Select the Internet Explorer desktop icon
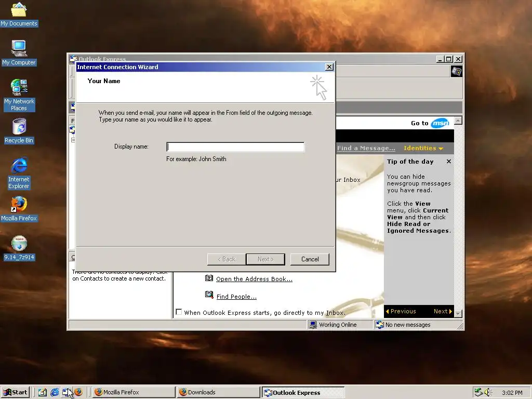 click(19, 174)
